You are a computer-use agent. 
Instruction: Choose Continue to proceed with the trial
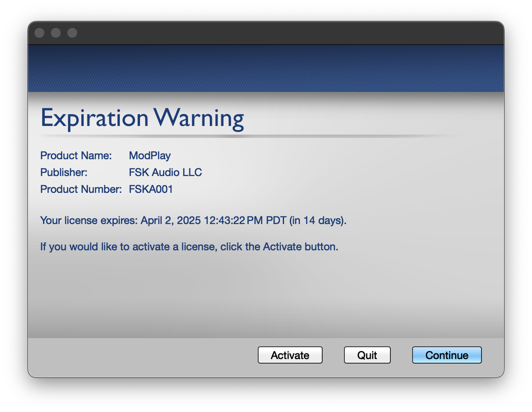(x=447, y=355)
